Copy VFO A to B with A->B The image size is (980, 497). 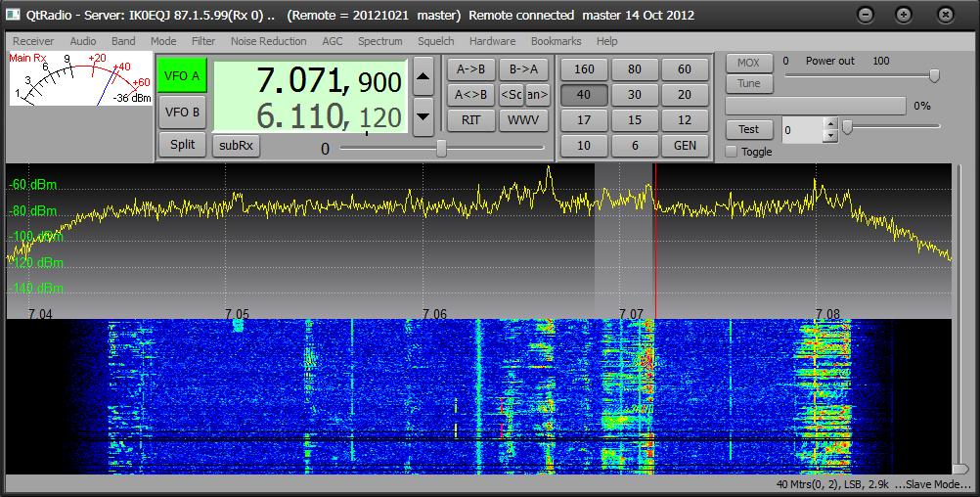tap(471, 68)
